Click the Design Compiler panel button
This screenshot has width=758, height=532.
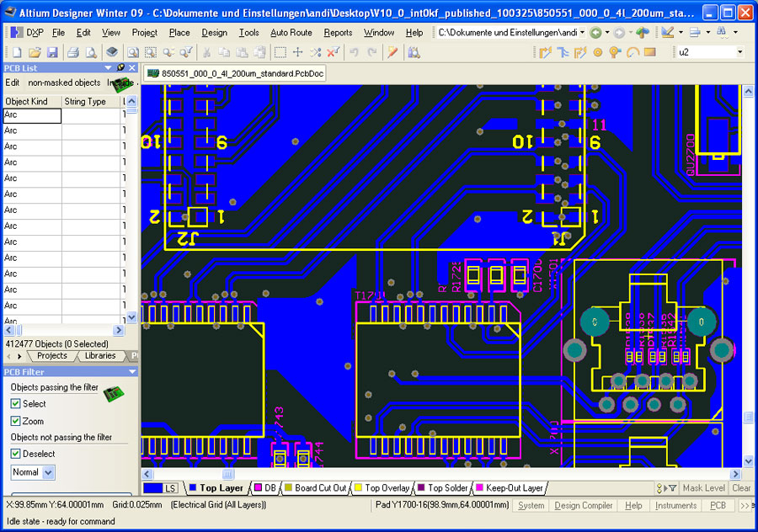click(583, 506)
